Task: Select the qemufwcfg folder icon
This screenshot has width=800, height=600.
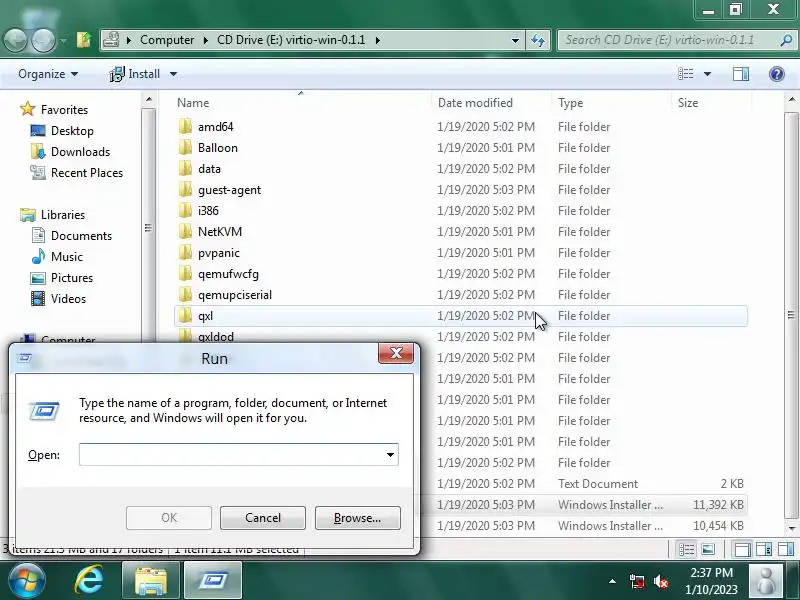Action: (x=185, y=273)
